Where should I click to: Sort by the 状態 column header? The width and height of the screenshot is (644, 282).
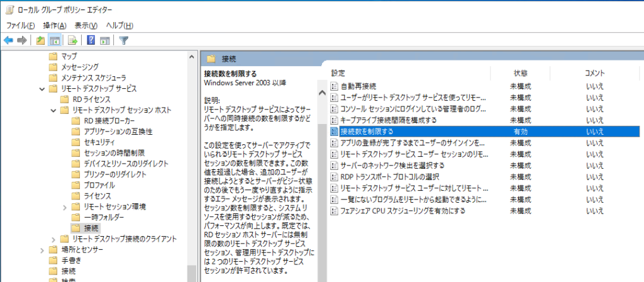520,73
